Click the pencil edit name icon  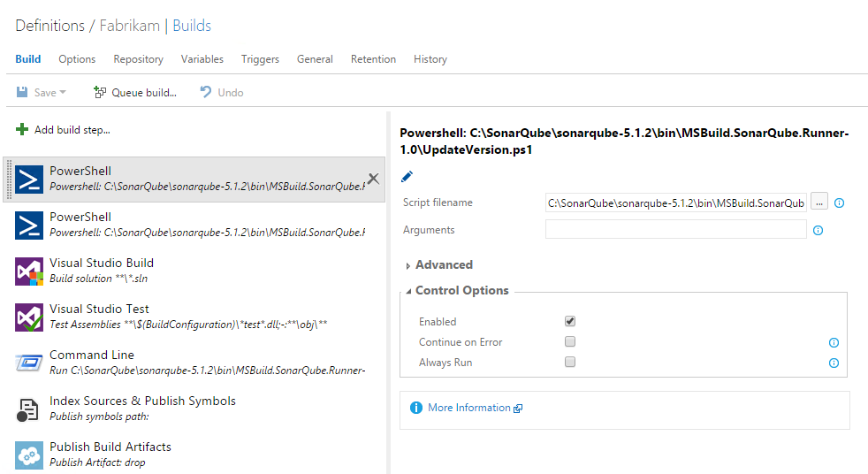(407, 177)
